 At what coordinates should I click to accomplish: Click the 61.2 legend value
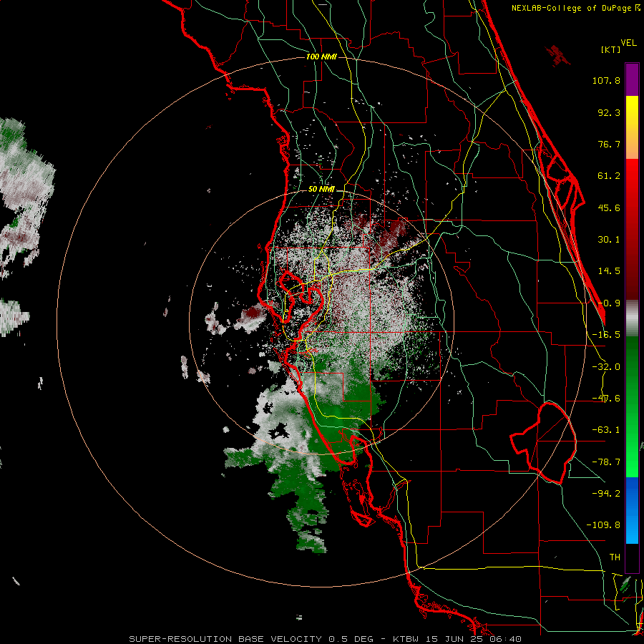609,176
